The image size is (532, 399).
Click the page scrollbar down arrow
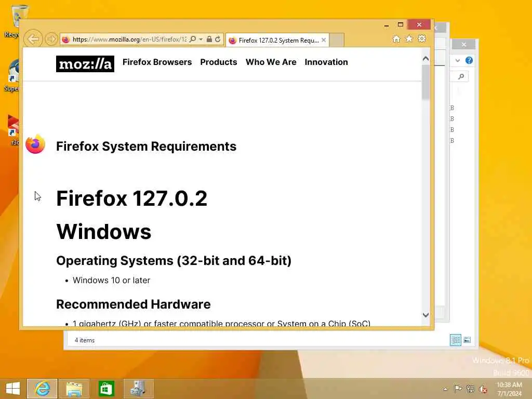426,315
